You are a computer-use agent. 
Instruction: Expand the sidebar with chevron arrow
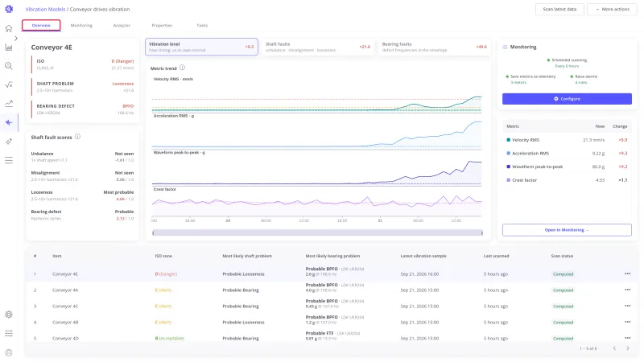(16, 38)
